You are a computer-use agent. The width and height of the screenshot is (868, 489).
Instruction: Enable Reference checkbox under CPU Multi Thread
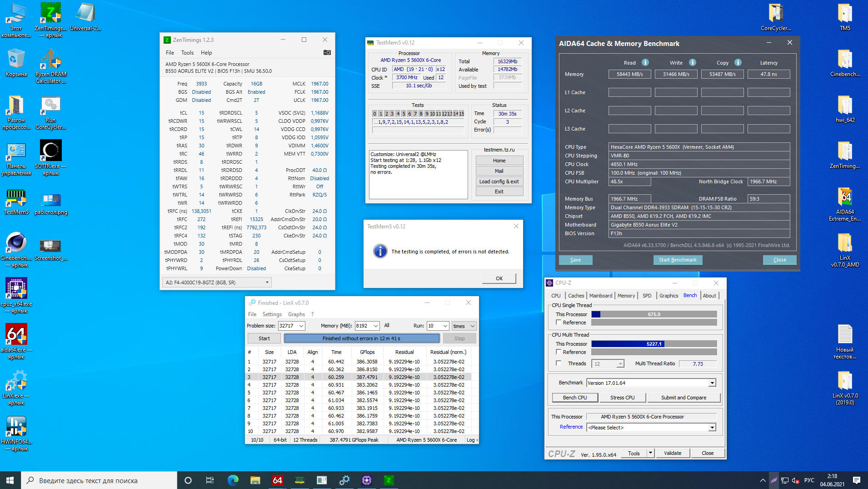coord(559,352)
